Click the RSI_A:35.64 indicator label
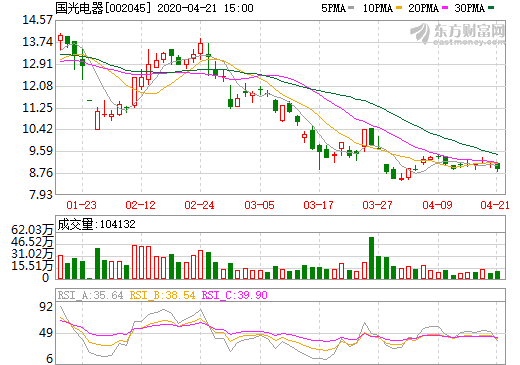 click(90, 295)
